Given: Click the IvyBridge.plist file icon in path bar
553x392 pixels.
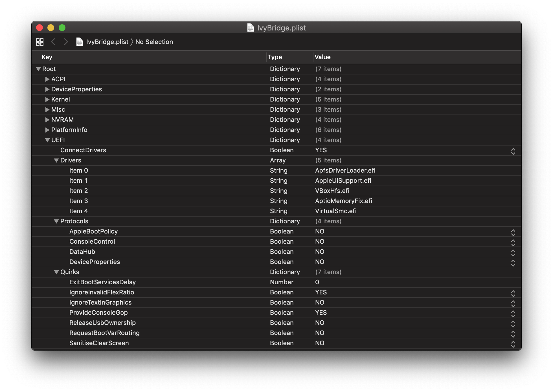Looking at the screenshot, I should pos(80,42).
